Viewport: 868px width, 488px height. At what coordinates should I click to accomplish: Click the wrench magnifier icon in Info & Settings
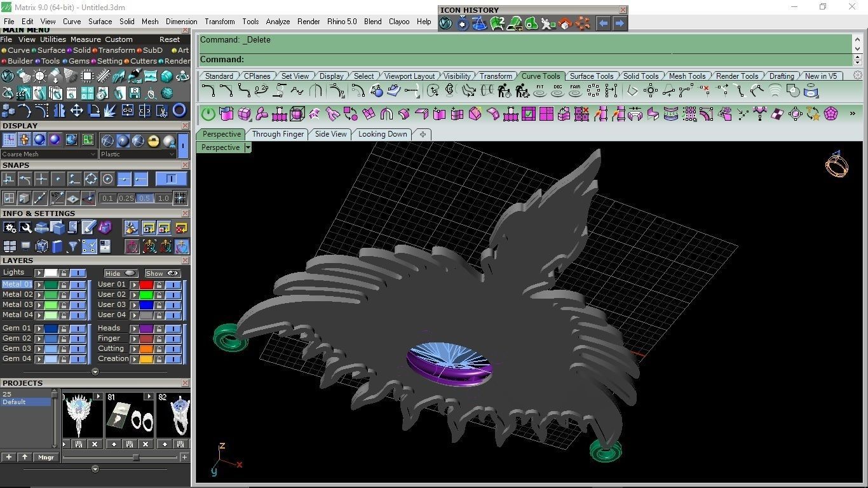click(x=25, y=227)
